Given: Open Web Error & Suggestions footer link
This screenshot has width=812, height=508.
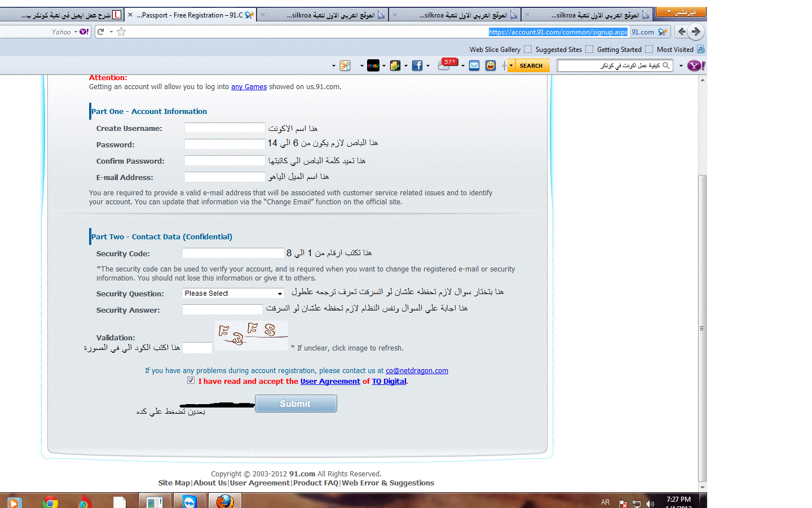Looking at the screenshot, I should (x=388, y=483).
